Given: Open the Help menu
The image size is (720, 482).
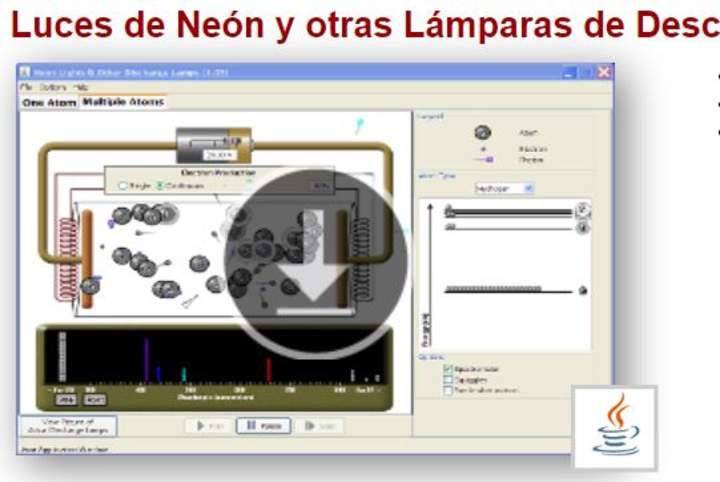Looking at the screenshot, I should click(x=80, y=87).
